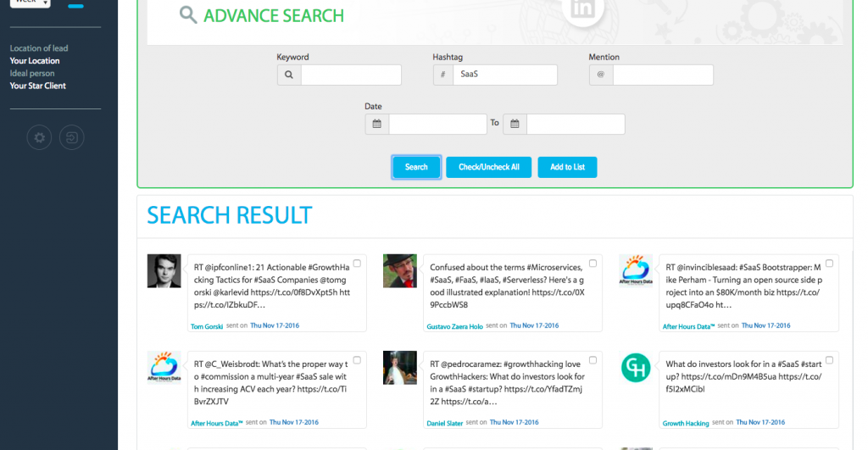
Task: Open After Hours Data link under Bootstrapper tweet
Action: point(688,326)
